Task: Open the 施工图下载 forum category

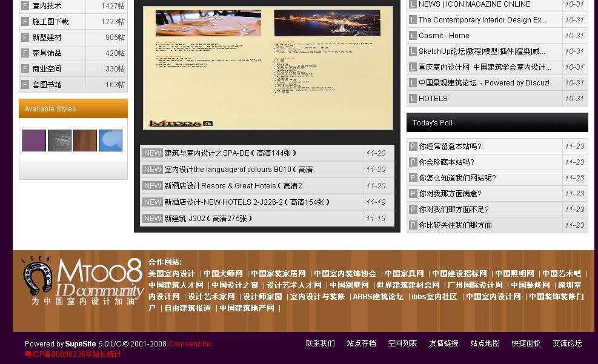Action: point(50,21)
